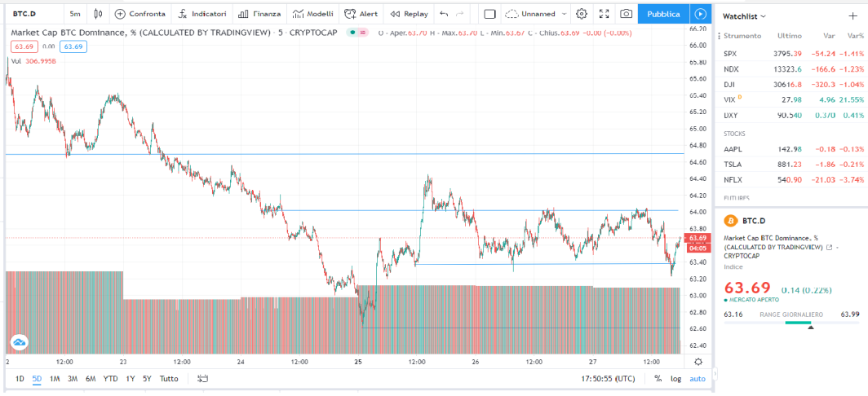Toggle percentage scale mode
The height and width of the screenshot is (396, 868).
658,379
